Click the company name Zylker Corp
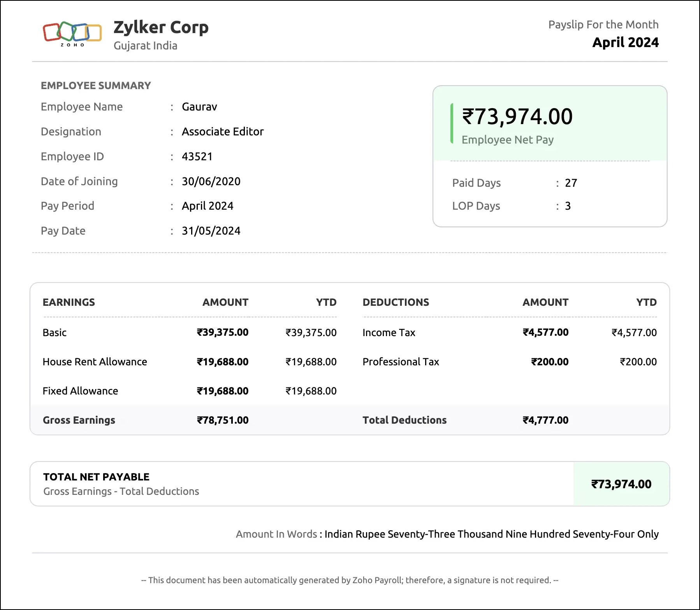Screen dimensions: 700x610 click(161, 27)
